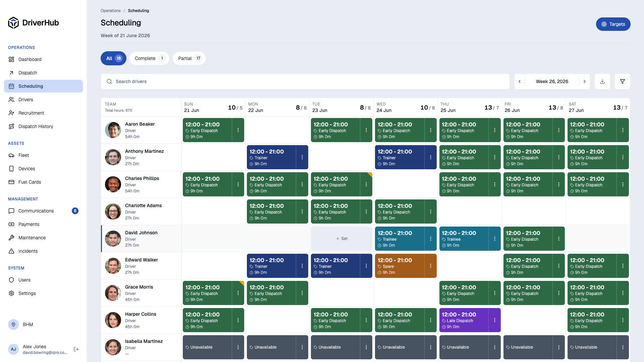Open the Communications badge showing 6
The height and width of the screenshot is (362, 644).
tap(75, 211)
